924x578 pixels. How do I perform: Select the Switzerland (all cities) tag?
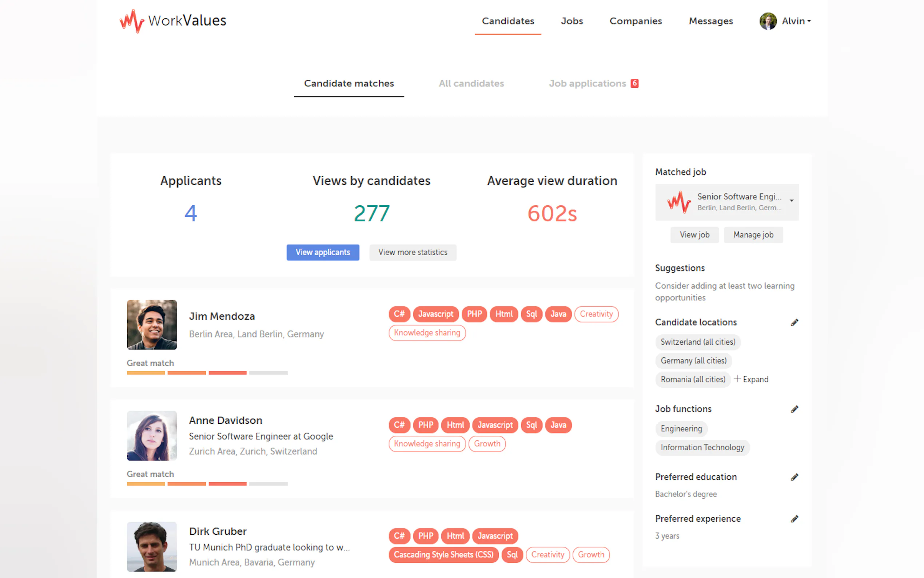697,342
